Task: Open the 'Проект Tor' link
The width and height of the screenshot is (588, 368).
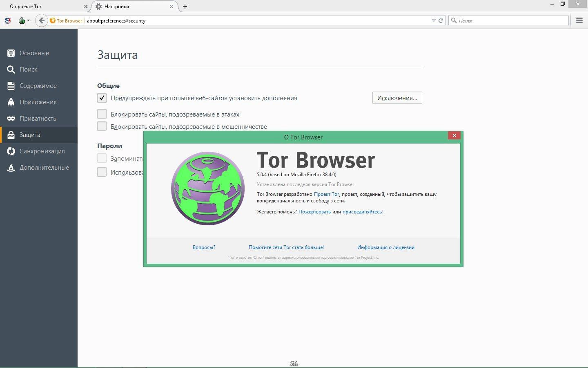Action: tap(326, 194)
